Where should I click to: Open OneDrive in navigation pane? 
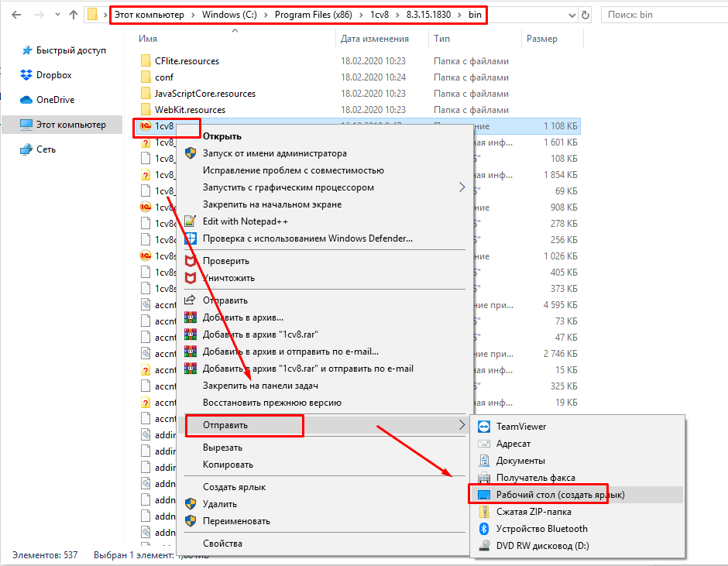[x=47, y=100]
